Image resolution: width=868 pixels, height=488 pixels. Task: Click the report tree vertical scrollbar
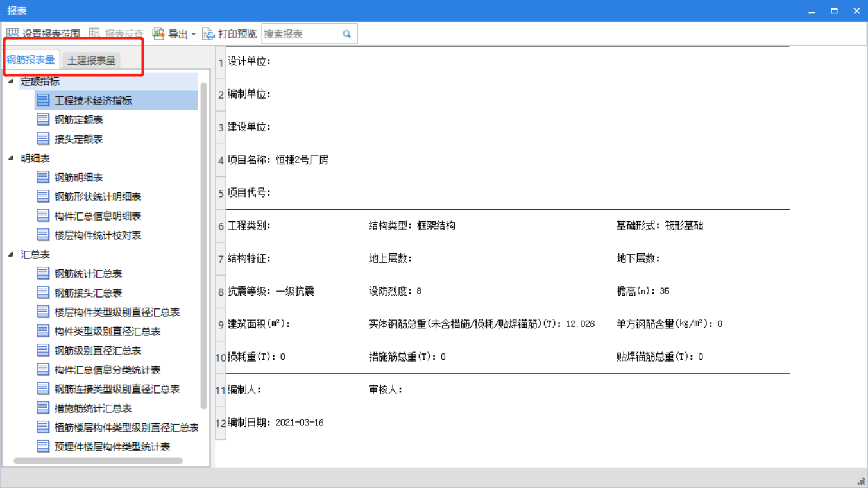(204, 245)
